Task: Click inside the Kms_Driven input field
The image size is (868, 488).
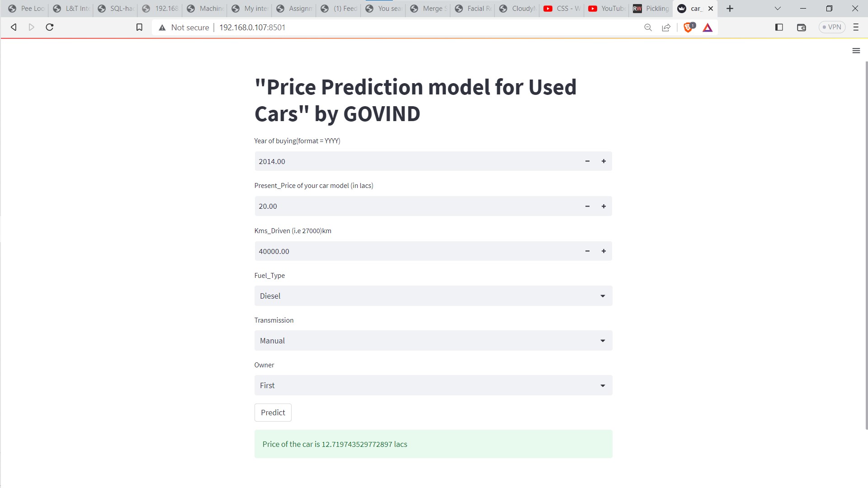Action: coord(407,251)
